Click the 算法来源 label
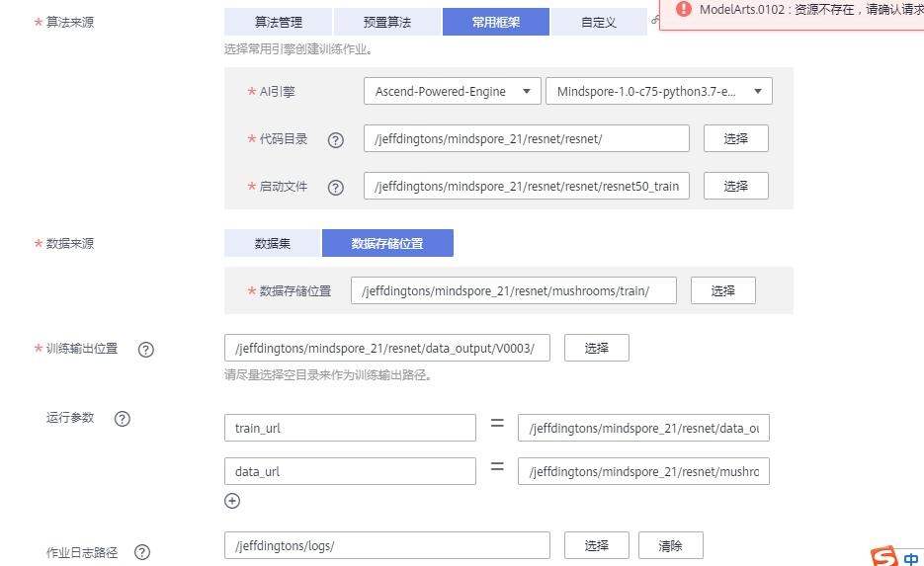The image size is (924, 566). [70, 23]
